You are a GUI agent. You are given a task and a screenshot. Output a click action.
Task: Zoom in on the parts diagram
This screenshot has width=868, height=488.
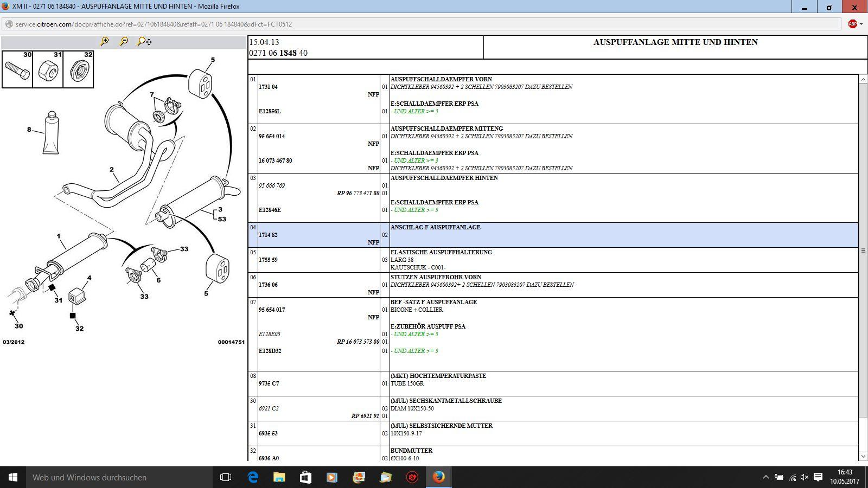[105, 41]
